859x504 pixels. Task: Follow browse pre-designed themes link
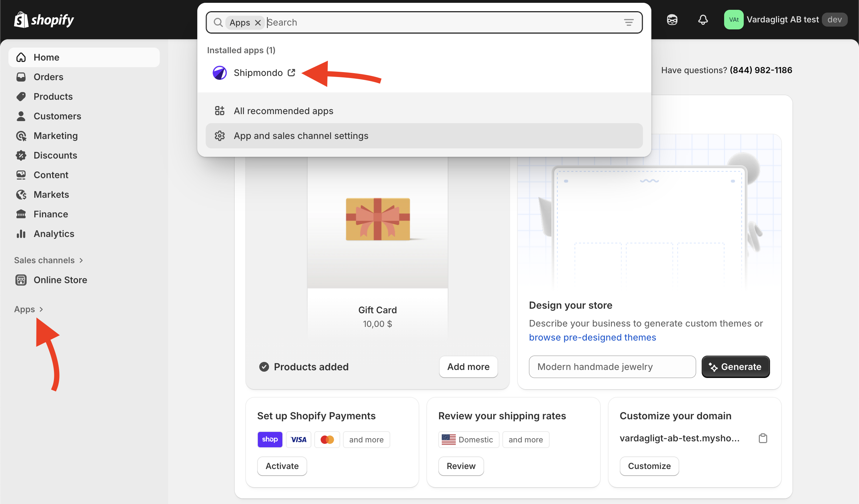(592, 337)
